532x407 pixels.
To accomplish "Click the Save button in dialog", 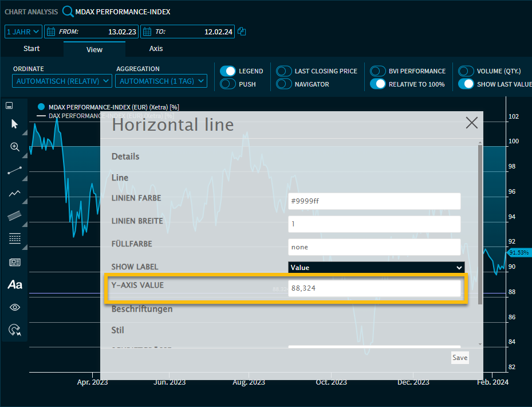I will coord(459,358).
